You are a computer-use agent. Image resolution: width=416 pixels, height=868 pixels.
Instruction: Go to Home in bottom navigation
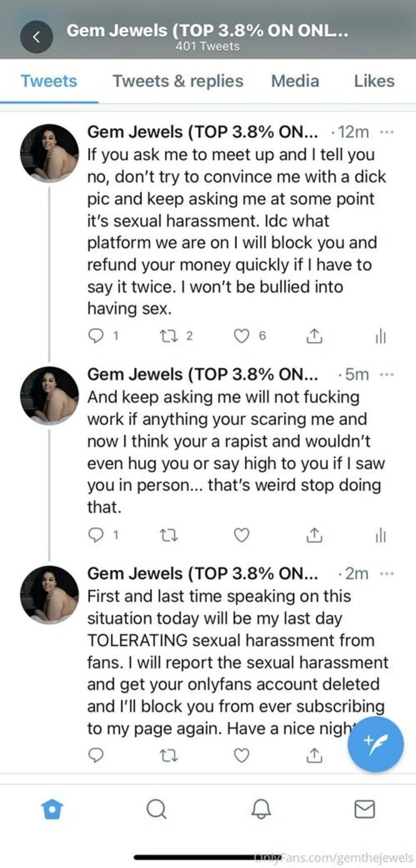coord(52,809)
